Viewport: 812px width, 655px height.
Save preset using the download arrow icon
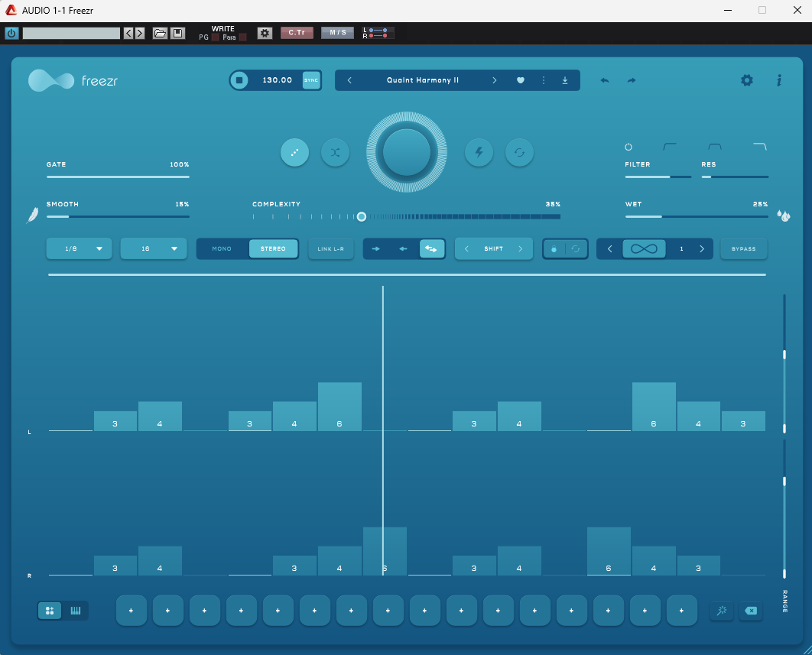[x=565, y=80]
